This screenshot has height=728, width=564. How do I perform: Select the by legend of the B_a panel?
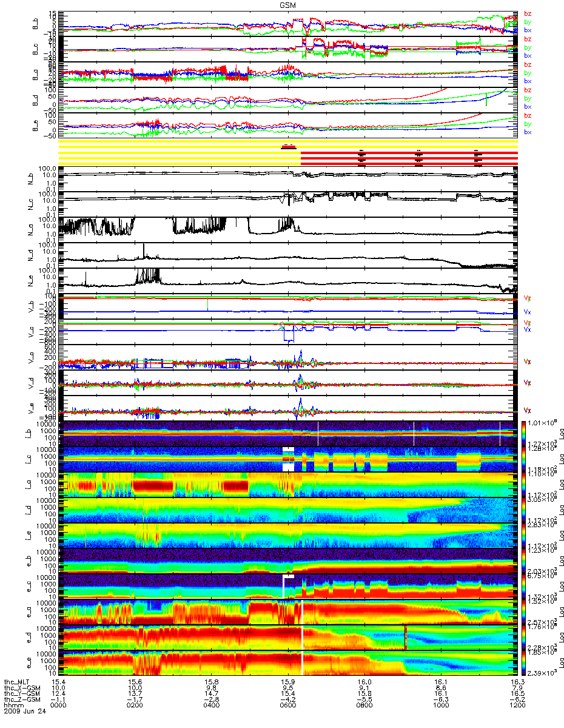click(x=528, y=73)
